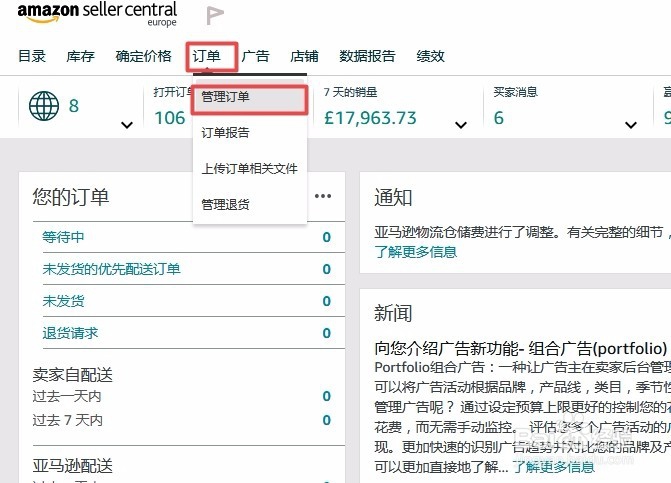The height and width of the screenshot is (483, 671).
Task: Open the 退货请求 link
Action: coord(70,333)
